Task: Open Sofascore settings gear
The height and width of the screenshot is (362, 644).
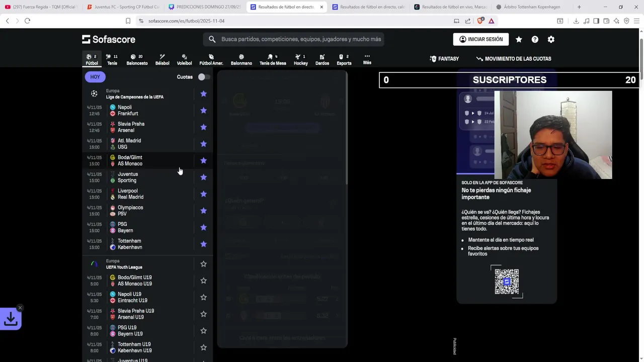Action: (551, 39)
